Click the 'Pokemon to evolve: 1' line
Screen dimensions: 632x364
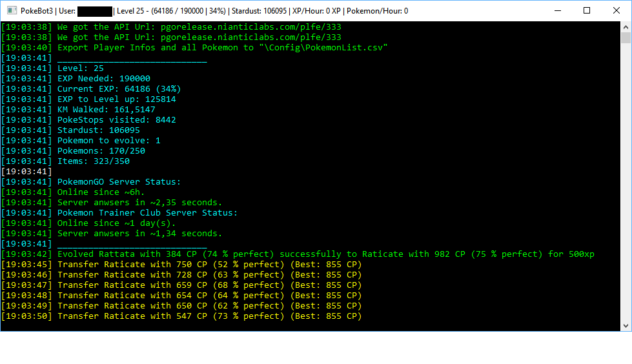coord(81,140)
